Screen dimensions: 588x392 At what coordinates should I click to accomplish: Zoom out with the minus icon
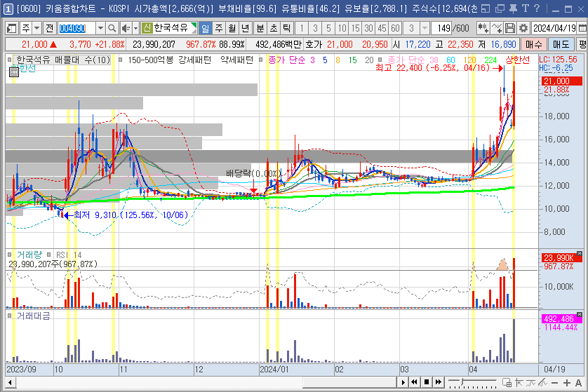tap(554, 383)
